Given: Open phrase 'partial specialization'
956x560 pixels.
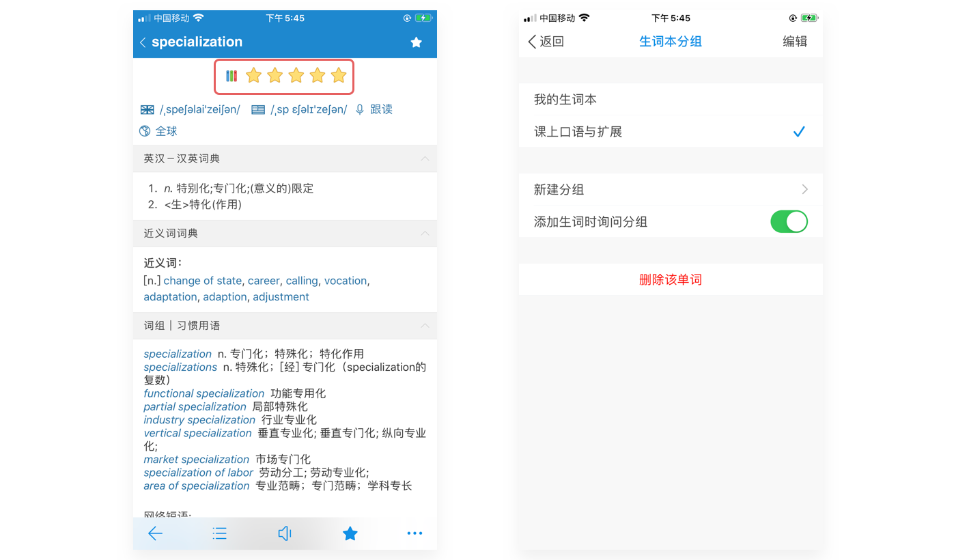Looking at the screenshot, I should coord(195,406).
